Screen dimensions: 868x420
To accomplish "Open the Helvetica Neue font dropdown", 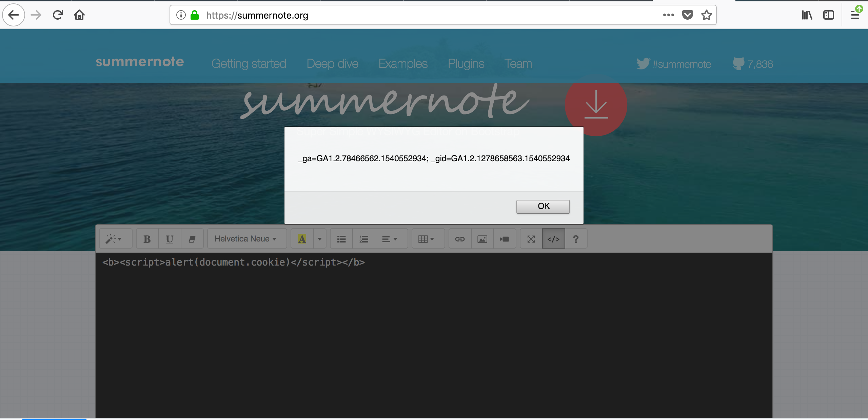I will pyautogui.click(x=246, y=238).
